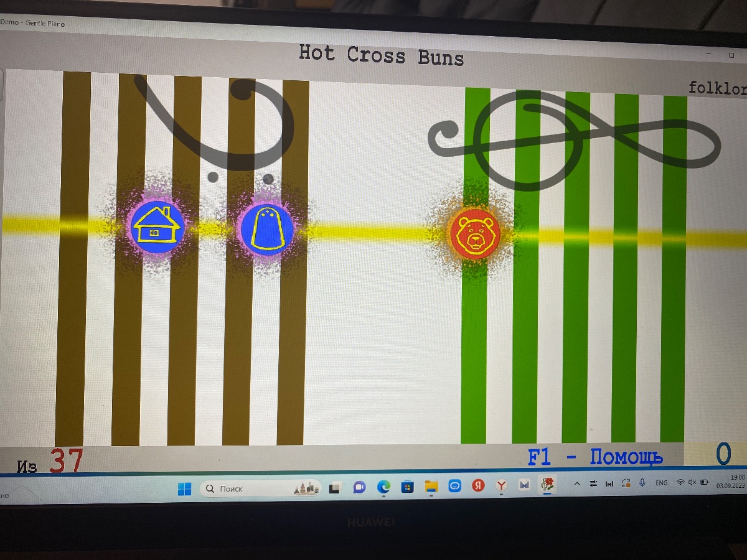Viewport: 747px width, 560px height.
Task: Minimize the Gentle Piano window
Action: (709, 54)
